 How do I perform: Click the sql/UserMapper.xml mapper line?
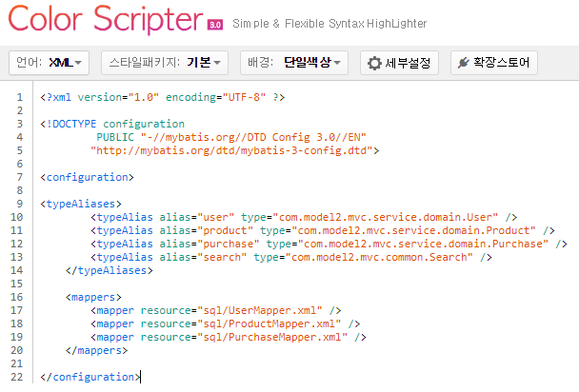(216, 310)
